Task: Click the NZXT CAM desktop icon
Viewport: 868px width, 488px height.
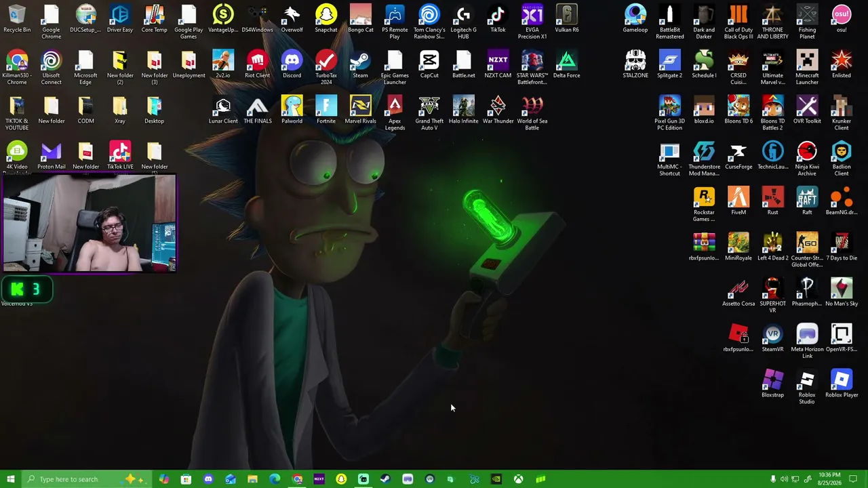Action: [498, 64]
